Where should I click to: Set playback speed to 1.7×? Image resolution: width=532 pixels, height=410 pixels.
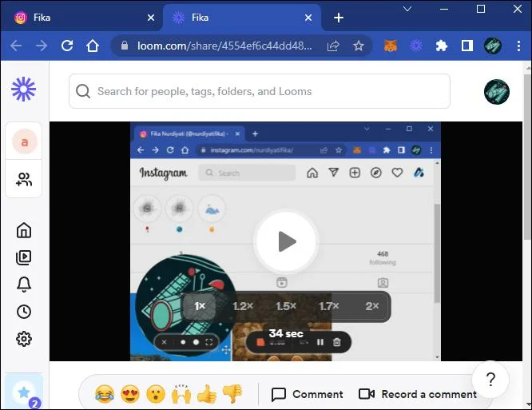coord(329,306)
